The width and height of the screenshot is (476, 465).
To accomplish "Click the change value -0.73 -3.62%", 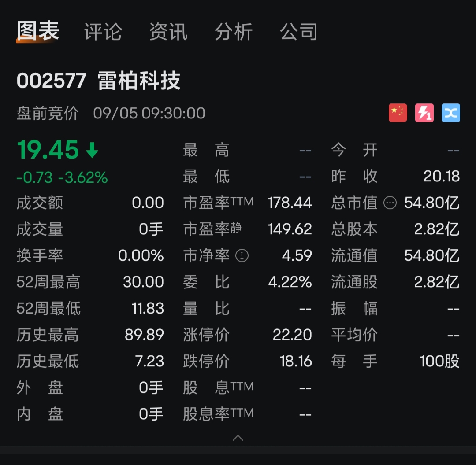I will (62, 177).
